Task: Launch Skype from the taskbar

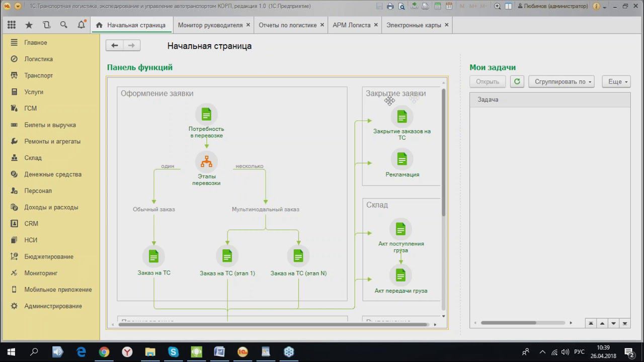Action: click(x=173, y=352)
